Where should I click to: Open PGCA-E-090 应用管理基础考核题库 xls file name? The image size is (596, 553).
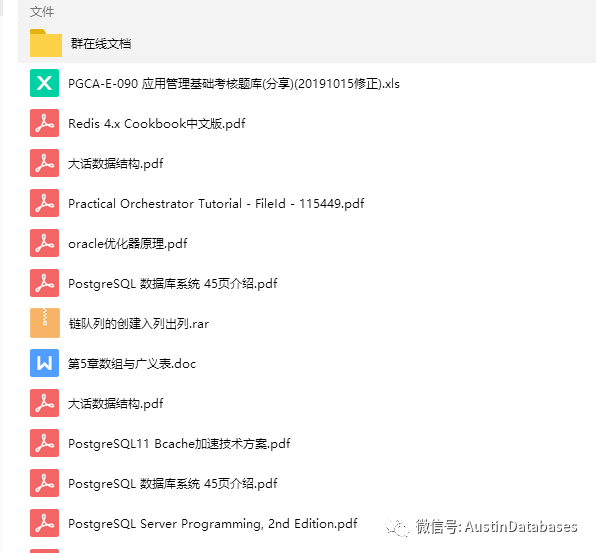pyautogui.click(x=234, y=84)
